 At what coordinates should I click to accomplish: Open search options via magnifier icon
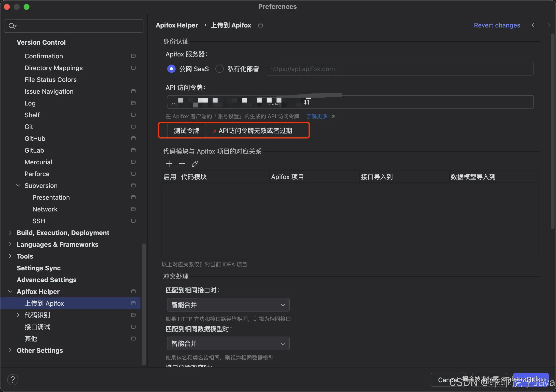point(13,26)
